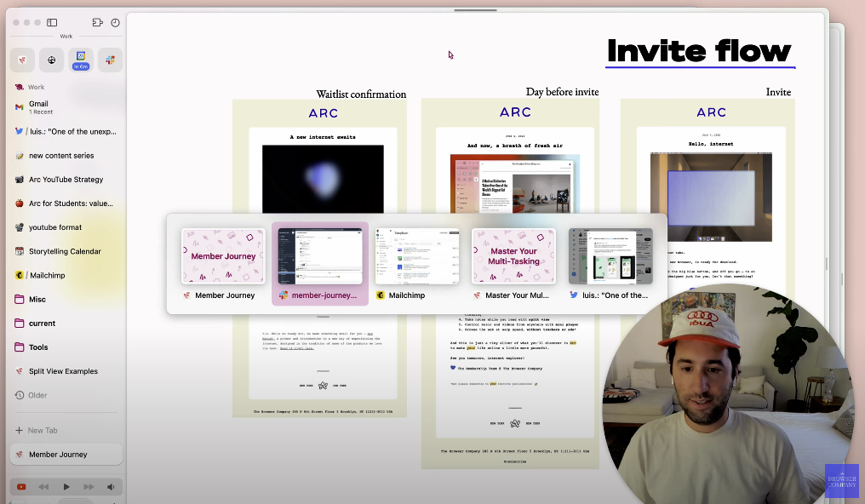Click the Storytelling Calendar favicon
Screen dimensions: 865x504
[20, 251]
